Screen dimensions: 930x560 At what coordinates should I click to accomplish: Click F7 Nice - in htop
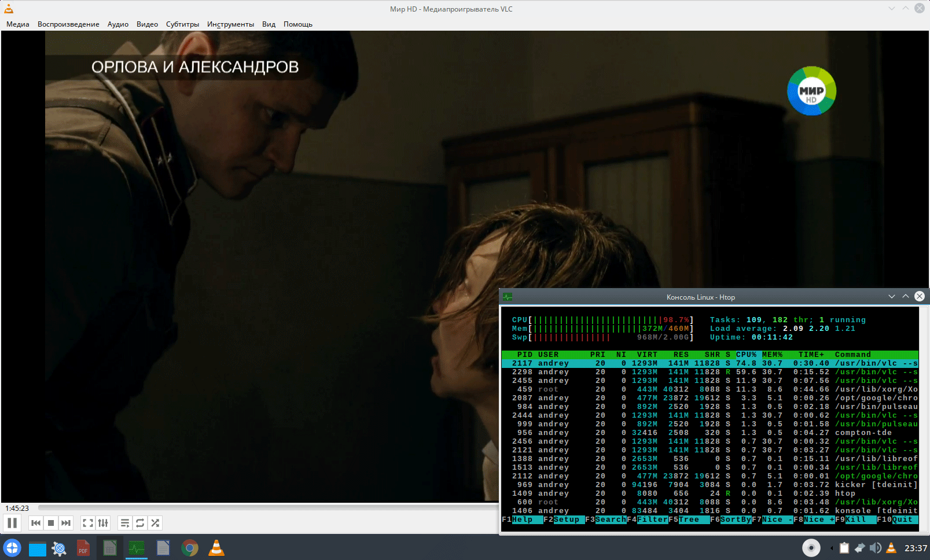coord(773,520)
